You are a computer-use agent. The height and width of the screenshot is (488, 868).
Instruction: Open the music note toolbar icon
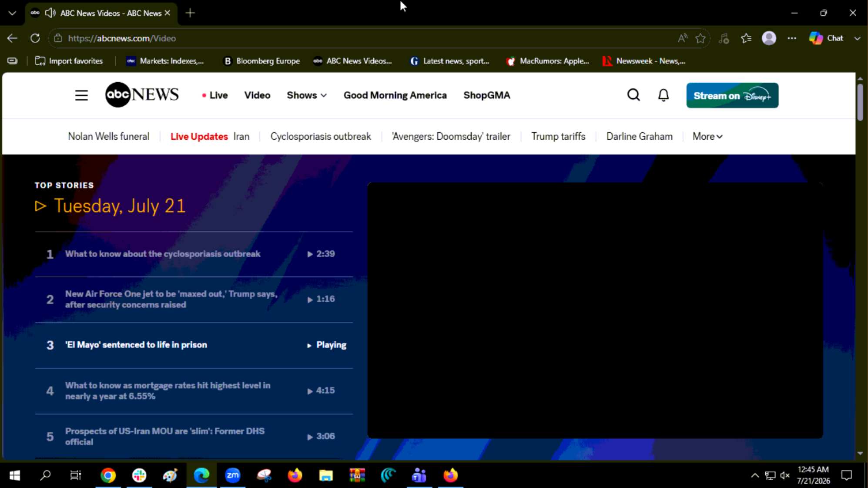tap(724, 38)
